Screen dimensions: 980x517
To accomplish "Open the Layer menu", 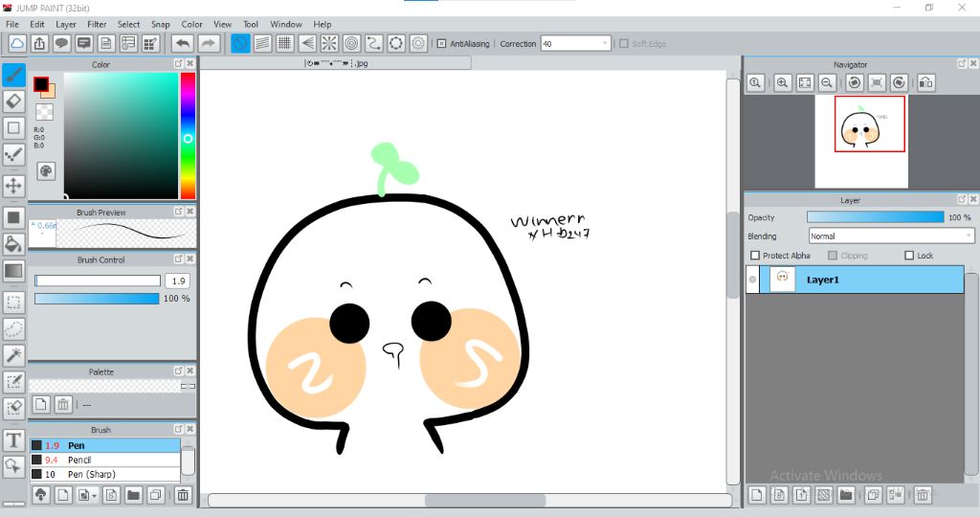I will click(x=66, y=24).
